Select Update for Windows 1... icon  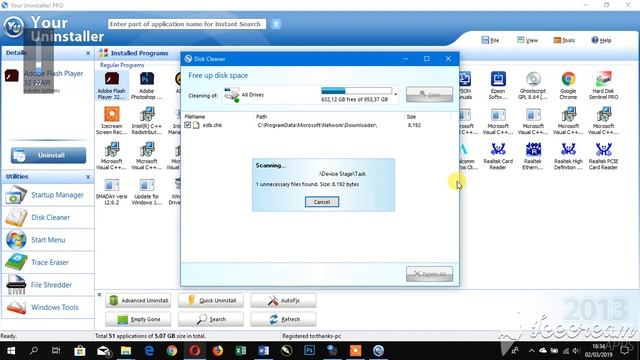click(x=147, y=191)
